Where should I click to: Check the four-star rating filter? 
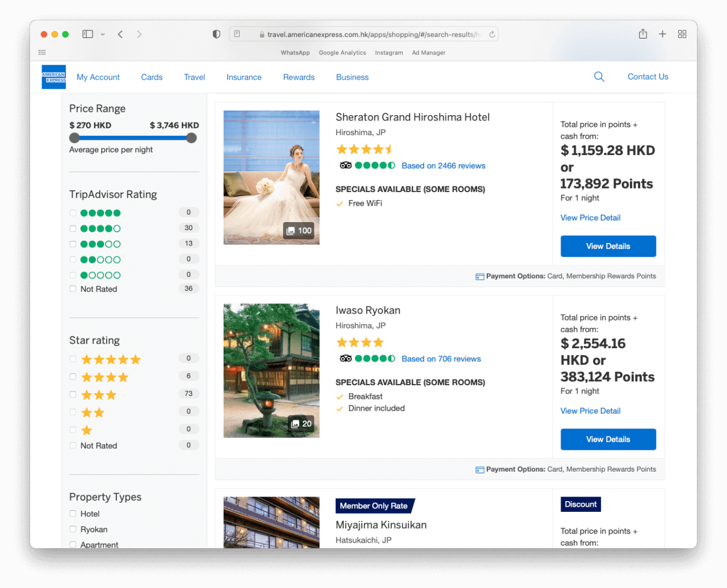73,377
